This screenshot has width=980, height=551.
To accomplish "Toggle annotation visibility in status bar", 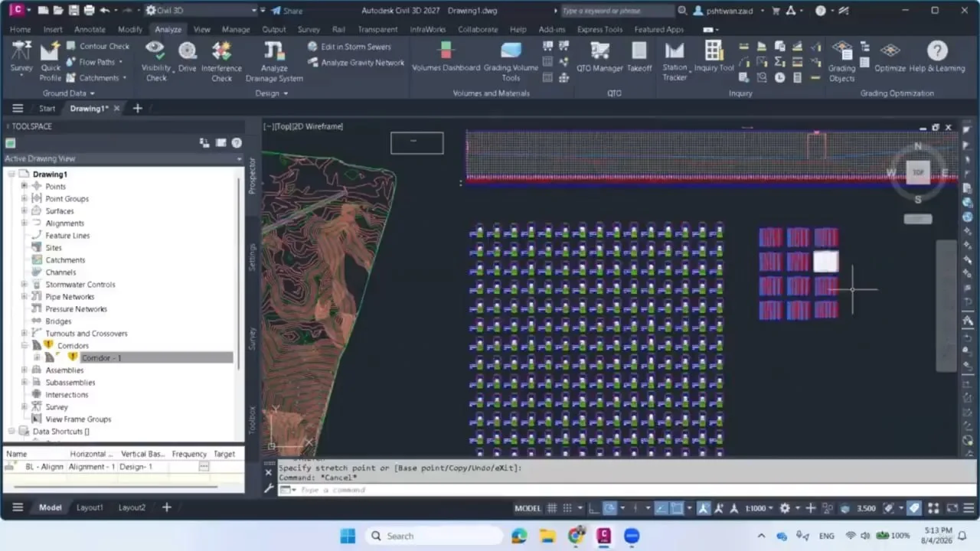I will (704, 508).
